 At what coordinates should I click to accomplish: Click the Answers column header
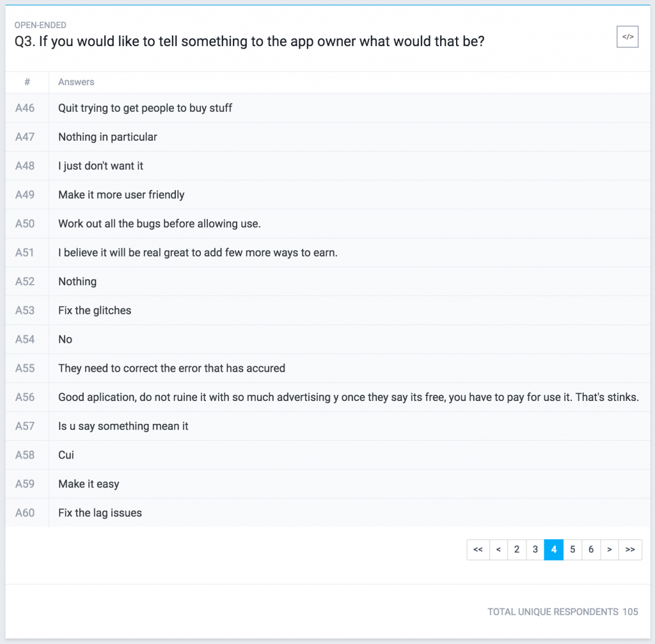click(x=76, y=82)
